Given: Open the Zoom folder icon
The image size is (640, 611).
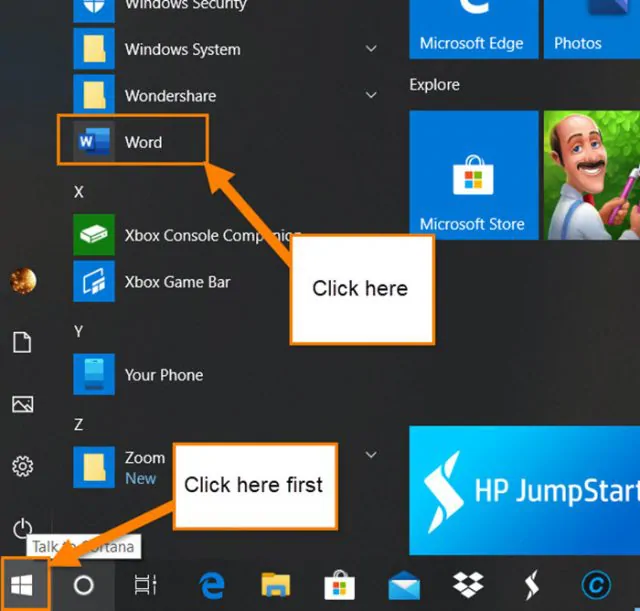Looking at the screenshot, I should [x=94, y=467].
